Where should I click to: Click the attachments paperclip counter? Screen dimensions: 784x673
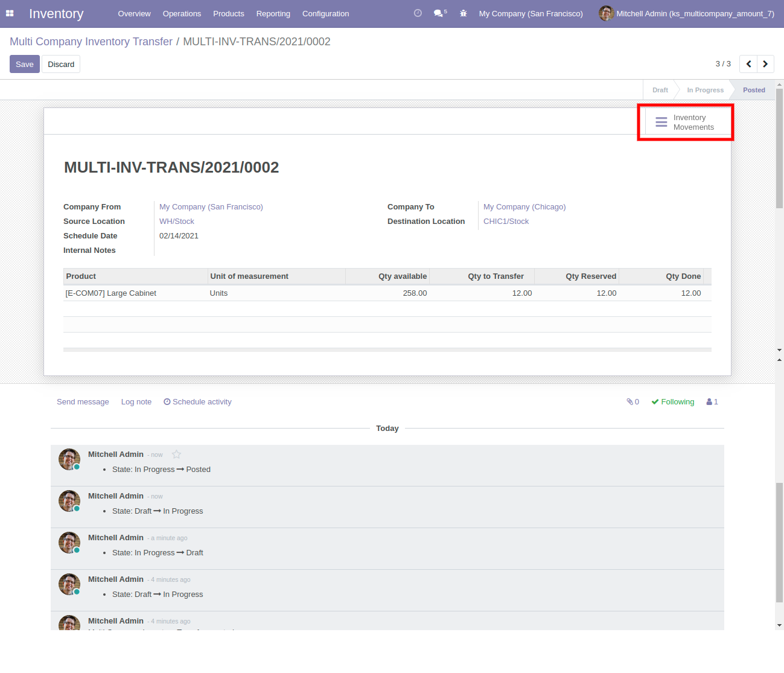[633, 402]
